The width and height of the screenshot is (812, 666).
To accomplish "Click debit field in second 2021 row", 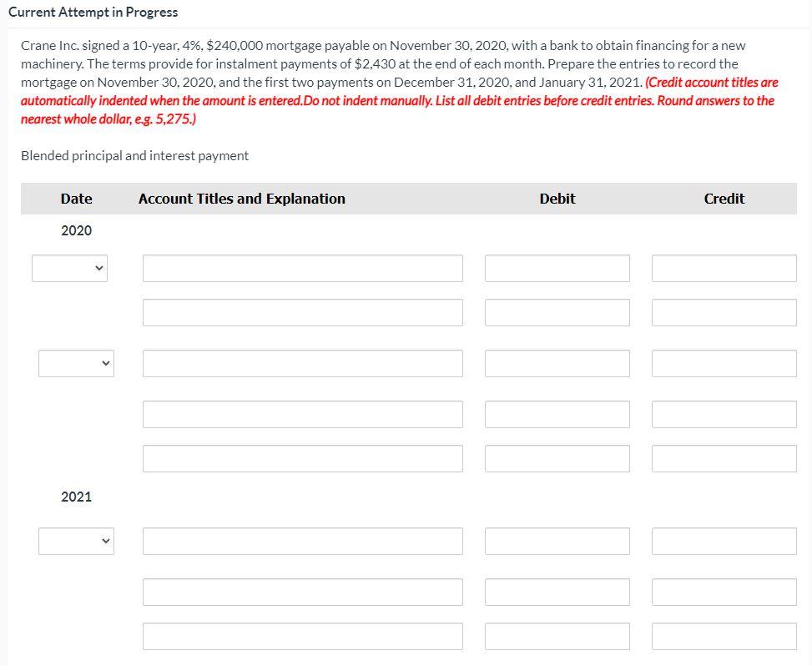I will click(557, 592).
